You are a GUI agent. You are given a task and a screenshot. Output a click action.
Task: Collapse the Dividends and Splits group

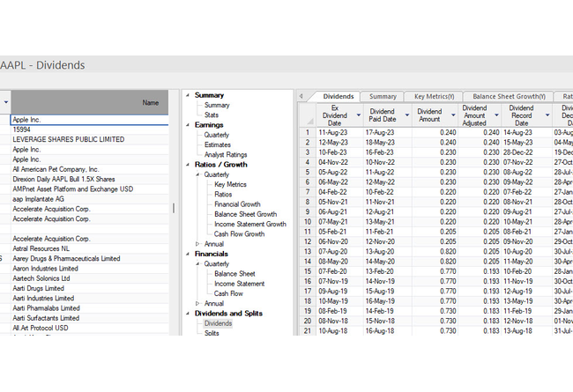click(188, 314)
